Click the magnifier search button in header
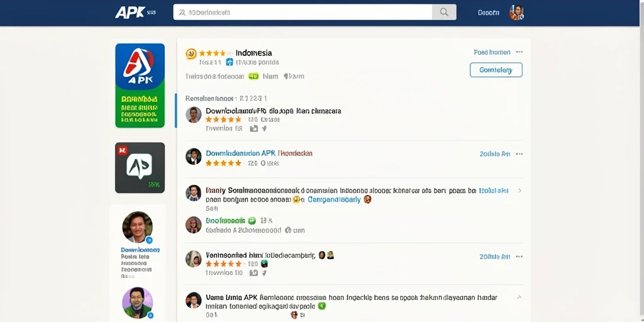644x322 pixels. click(444, 13)
